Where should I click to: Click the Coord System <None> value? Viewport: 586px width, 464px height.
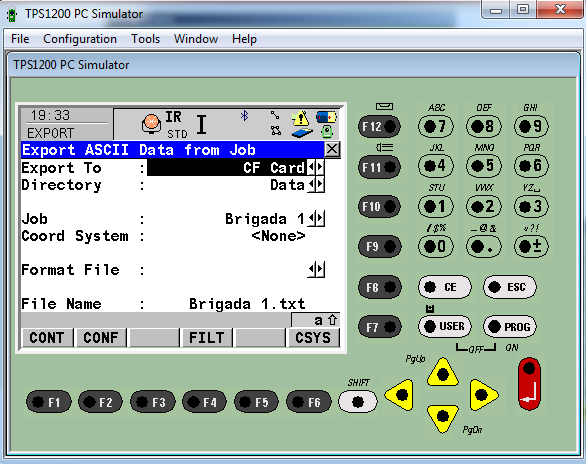click(x=278, y=236)
